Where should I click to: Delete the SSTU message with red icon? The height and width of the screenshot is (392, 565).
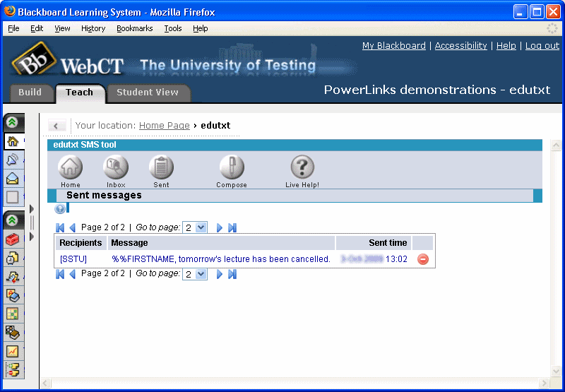coord(422,259)
